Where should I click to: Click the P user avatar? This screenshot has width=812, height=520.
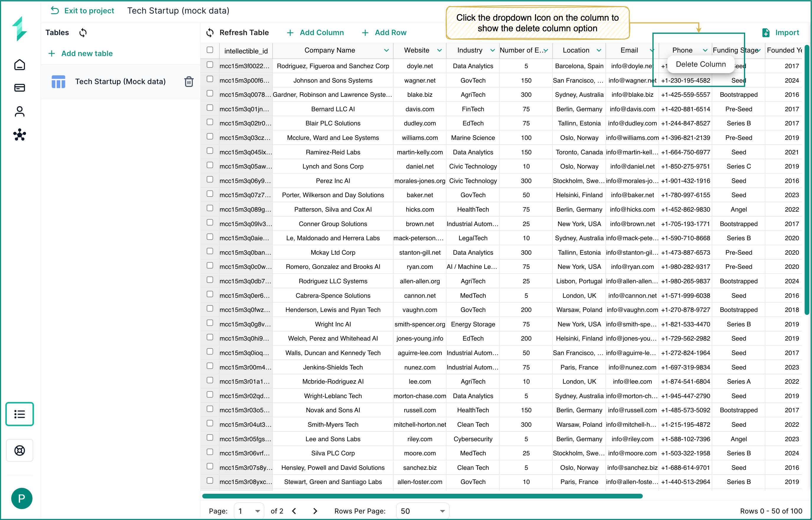22,498
